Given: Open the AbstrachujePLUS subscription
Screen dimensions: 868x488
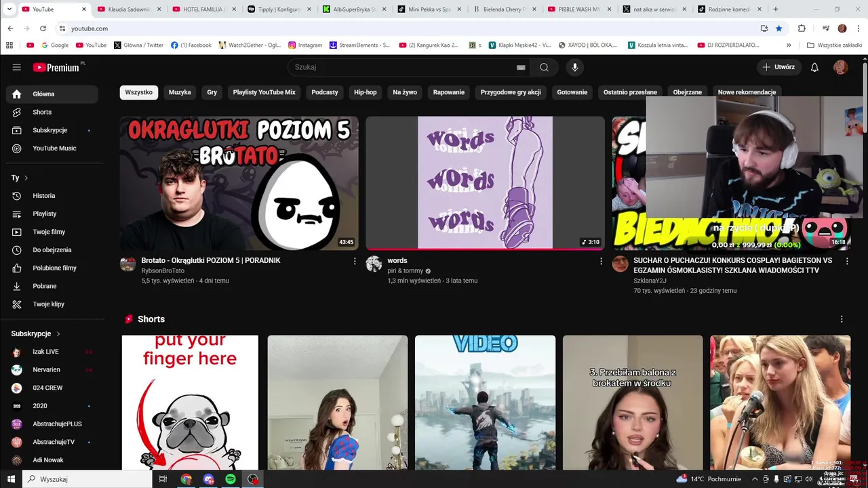Looking at the screenshot, I should click(52, 424).
